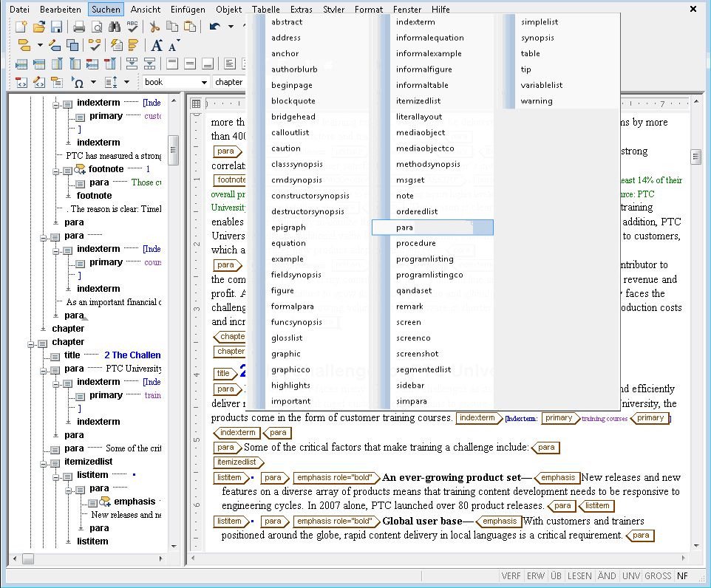Click the insert table row above icon
711x588 pixels.
pyautogui.click(x=21, y=64)
